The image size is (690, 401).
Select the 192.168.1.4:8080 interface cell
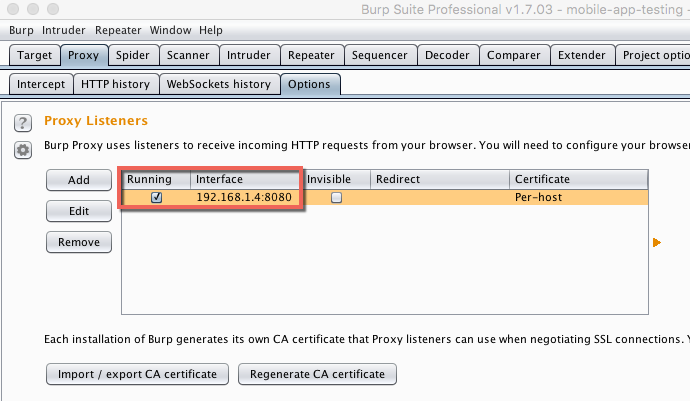click(244, 197)
